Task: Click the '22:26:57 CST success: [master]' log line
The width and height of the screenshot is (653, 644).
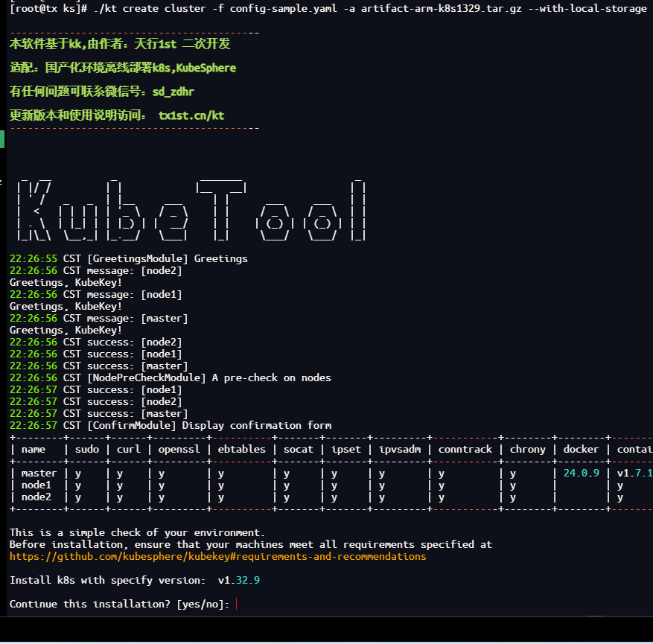Action: click(99, 413)
